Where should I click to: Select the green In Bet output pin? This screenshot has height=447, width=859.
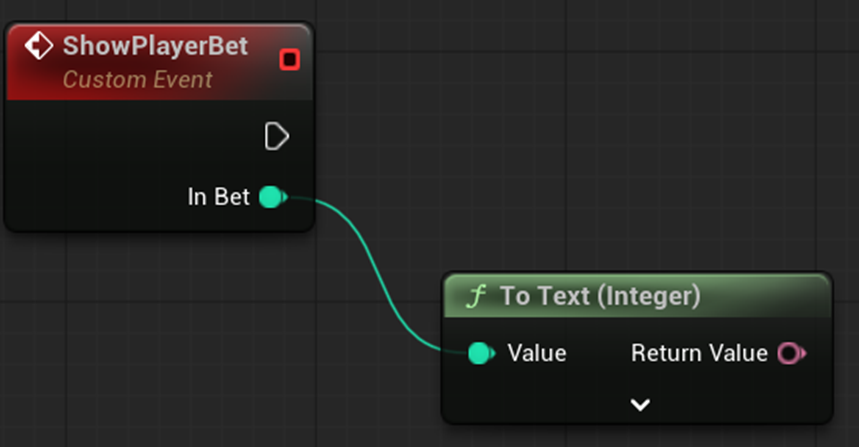271,198
